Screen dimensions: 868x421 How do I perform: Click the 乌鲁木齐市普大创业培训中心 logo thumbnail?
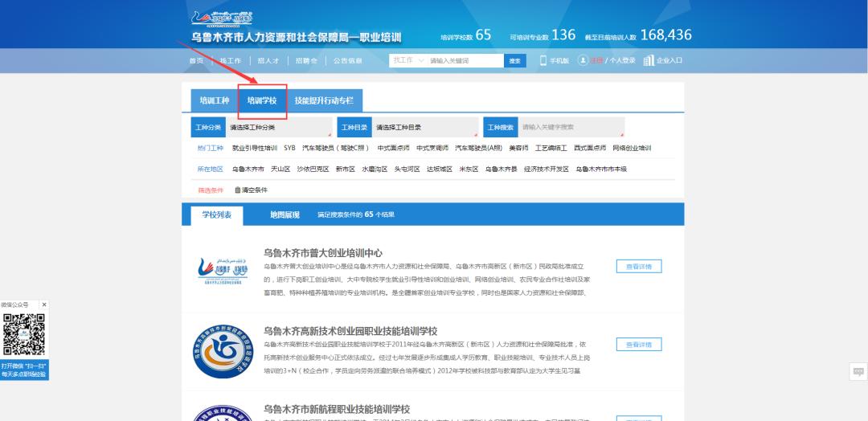click(x=223, y=271)
